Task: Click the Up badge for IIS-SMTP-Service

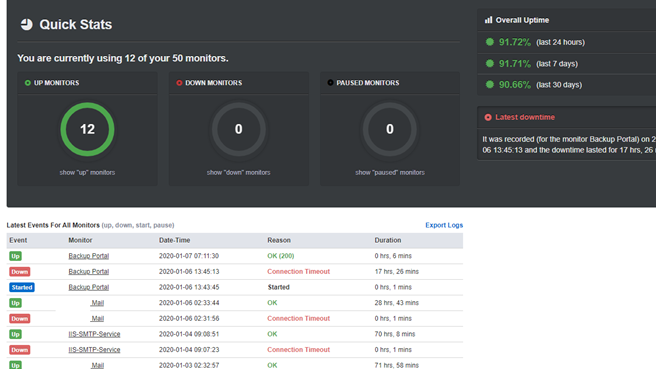Action: click(x=15, y=334)
